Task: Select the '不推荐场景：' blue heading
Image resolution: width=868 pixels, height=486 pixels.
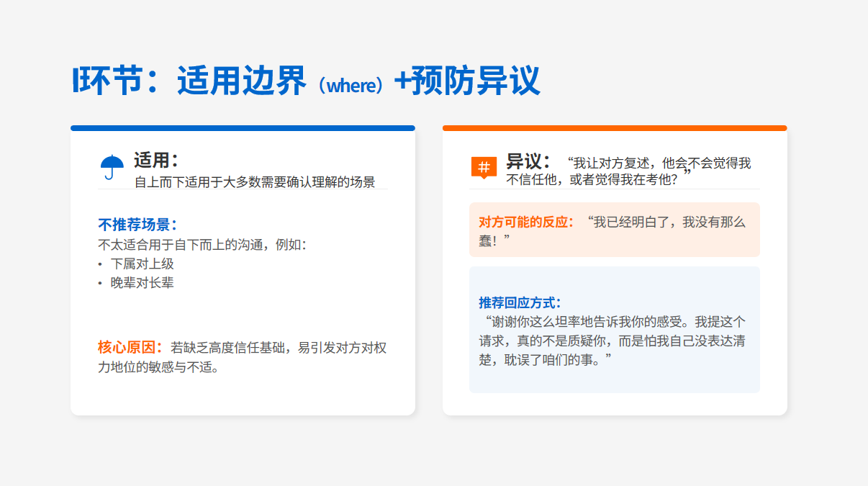Action: point(137,225)
